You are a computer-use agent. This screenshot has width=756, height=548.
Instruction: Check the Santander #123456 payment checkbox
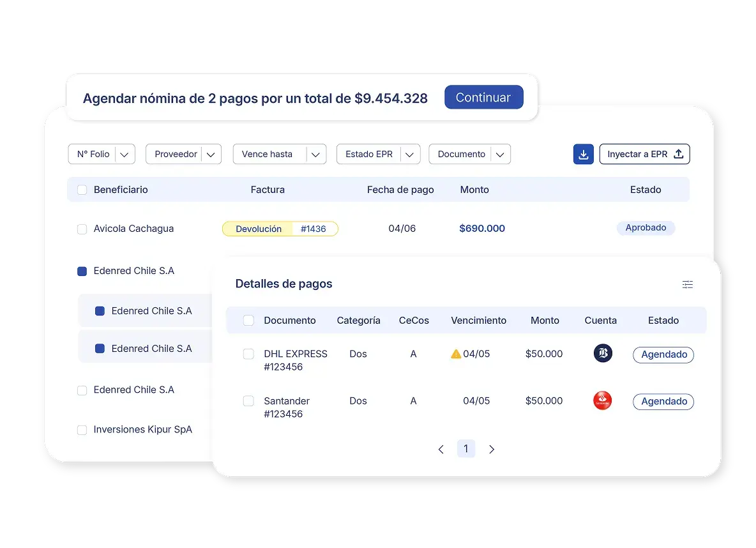click(x=248, y=401)
